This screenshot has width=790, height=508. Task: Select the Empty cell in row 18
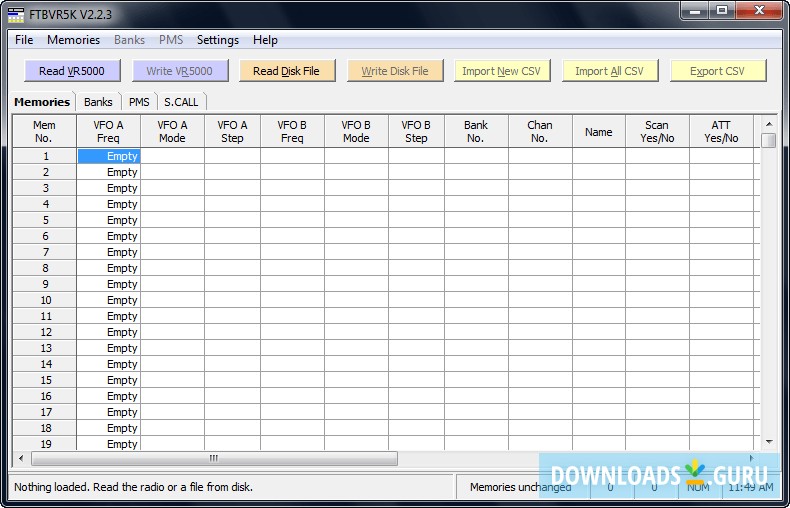click(x=108, y=428)
